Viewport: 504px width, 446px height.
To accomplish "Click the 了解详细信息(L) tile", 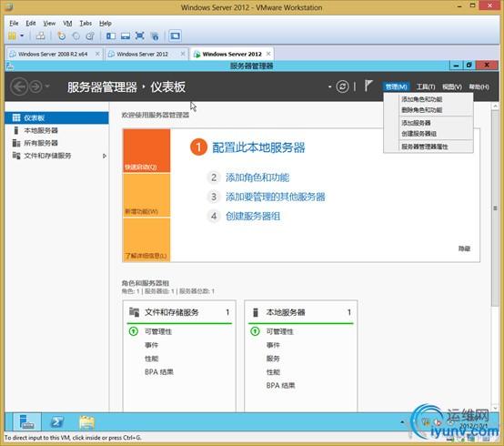I will pyautogui.click(x=146, y=239).
